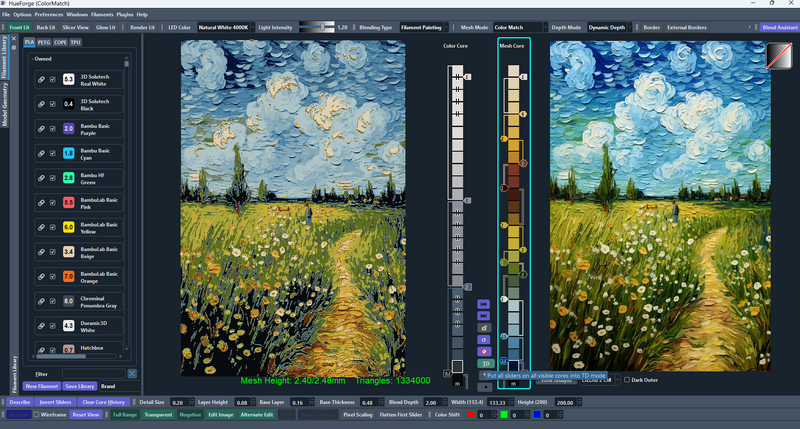Image resolution: width=800 pixels, height=429 pixels.
Task: Switch to the PETG filament tab
Action: coord(44,43)
